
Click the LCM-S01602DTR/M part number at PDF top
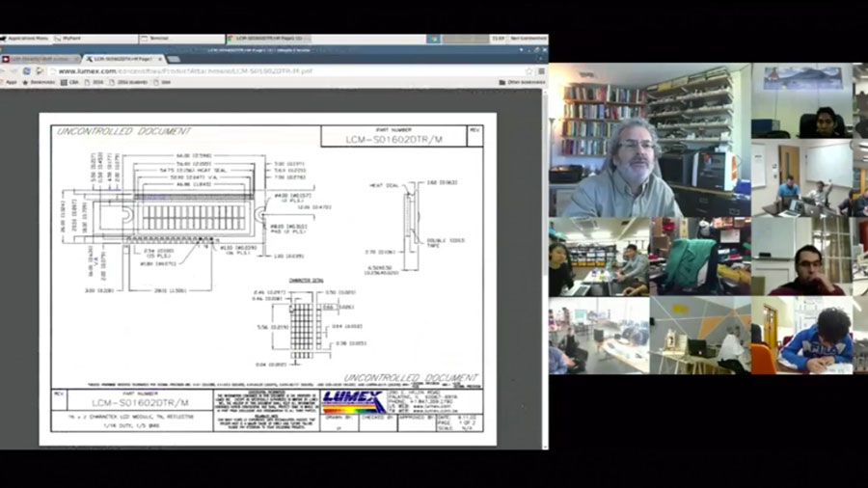click(393, 140)
